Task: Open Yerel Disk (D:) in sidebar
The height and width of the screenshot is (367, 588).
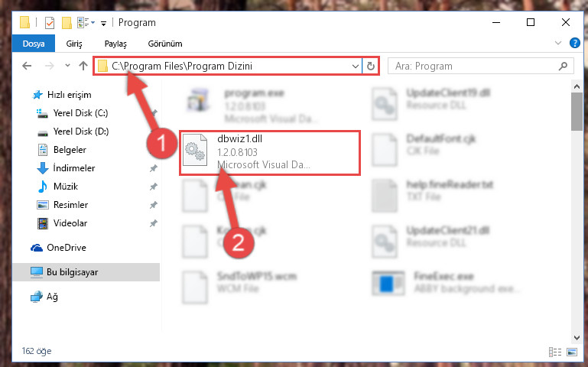Action: tap(81, 132)
